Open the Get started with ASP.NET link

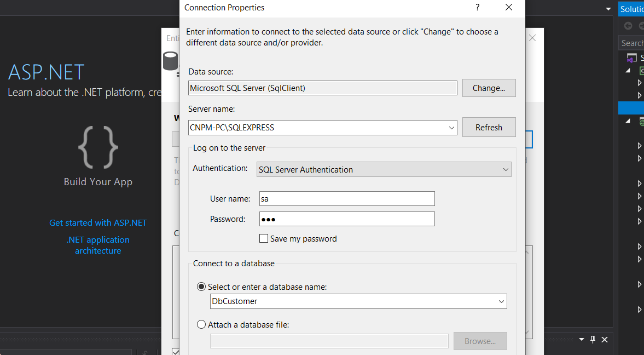coord(98,222)
